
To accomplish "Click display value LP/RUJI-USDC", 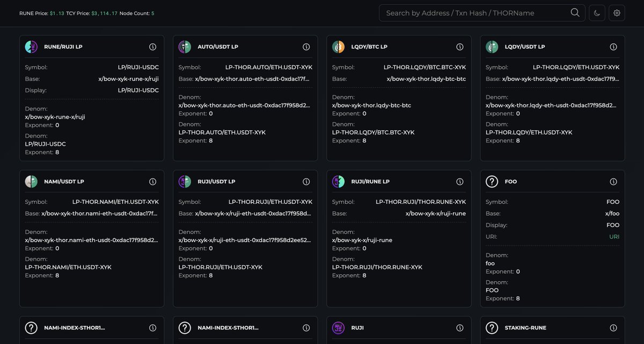I will tap(138, 90).
